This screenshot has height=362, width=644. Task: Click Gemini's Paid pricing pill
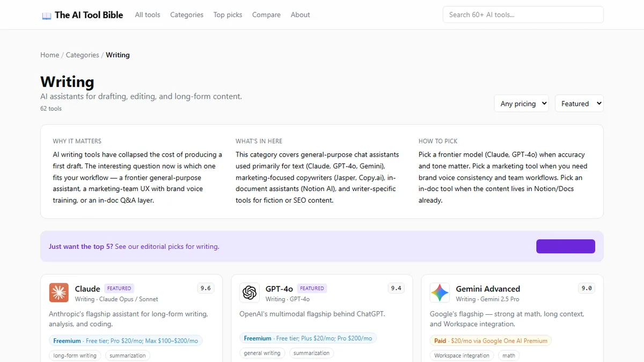click(491, 341)
